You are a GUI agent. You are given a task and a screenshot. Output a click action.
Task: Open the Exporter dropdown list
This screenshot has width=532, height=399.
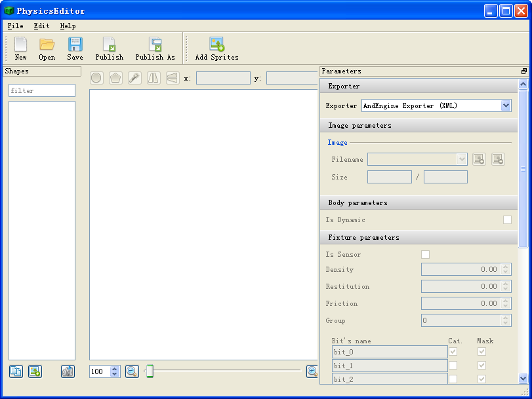505,105
